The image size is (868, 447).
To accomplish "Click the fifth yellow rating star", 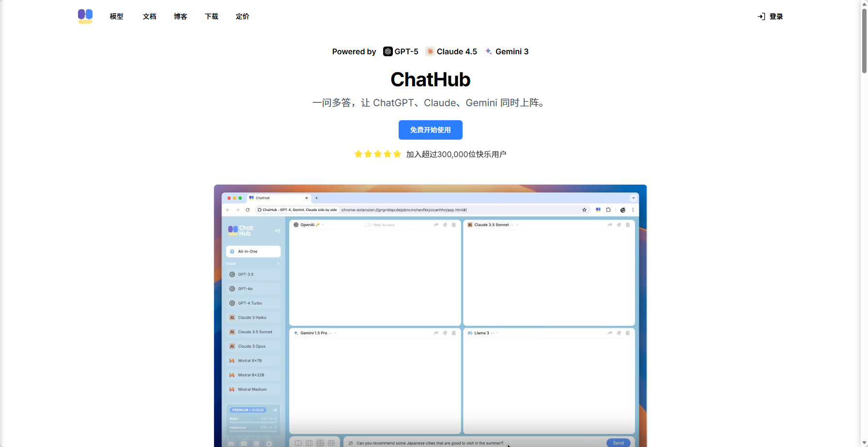I will pos(397,154).
